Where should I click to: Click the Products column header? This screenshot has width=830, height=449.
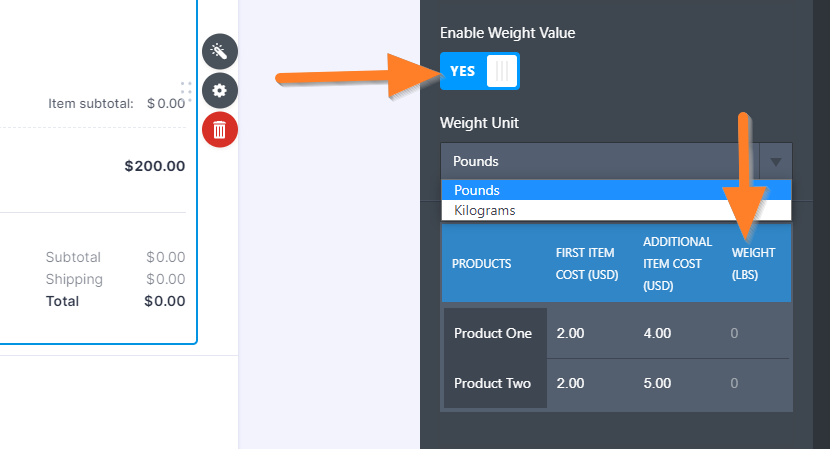click(x=481, y=264)
